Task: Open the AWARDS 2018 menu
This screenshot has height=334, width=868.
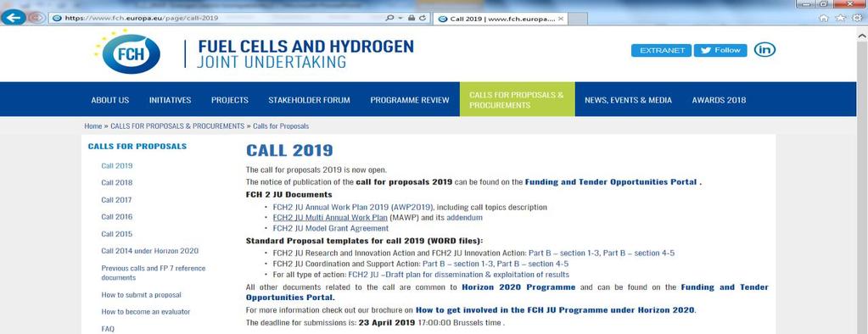Action: click(719, 100)
